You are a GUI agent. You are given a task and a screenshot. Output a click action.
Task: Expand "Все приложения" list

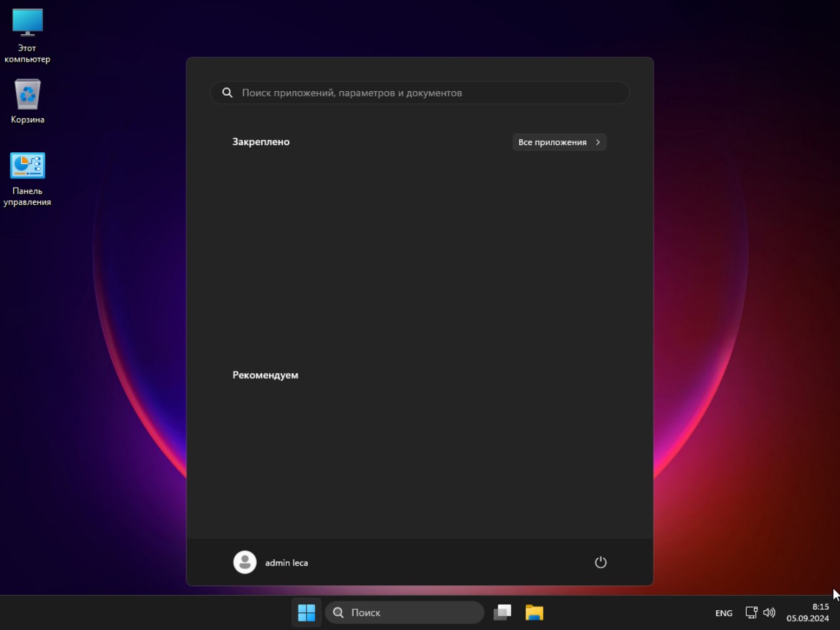(x=559, y=142)
